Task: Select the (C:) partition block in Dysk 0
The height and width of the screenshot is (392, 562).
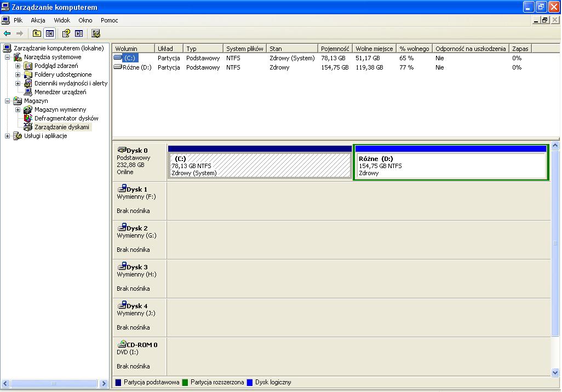Action: click(x=260, y=162)
